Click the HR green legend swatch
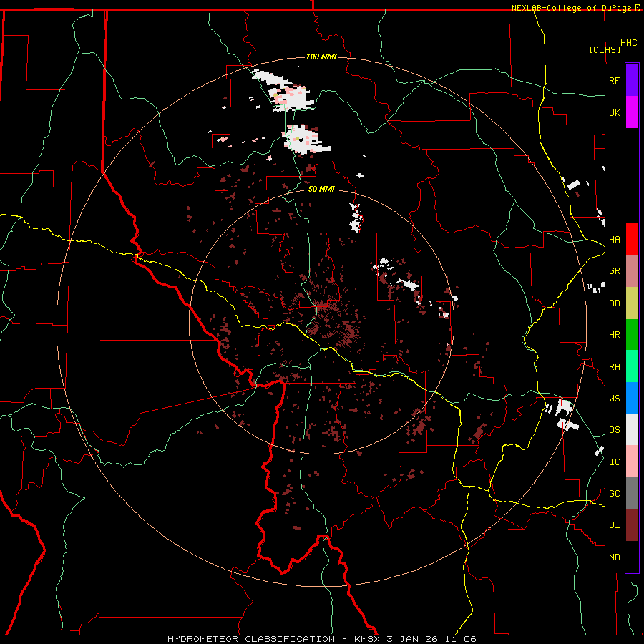Screen dimensions: 644x644 (x=632, y=334)
